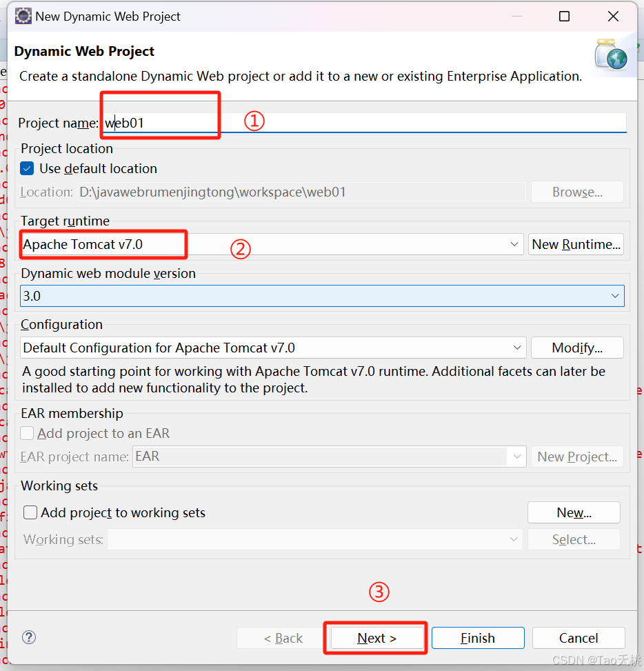This screenshot has height=671, width=644.
Task: Check Add project to working sets
Action: (x=30, y=512)
